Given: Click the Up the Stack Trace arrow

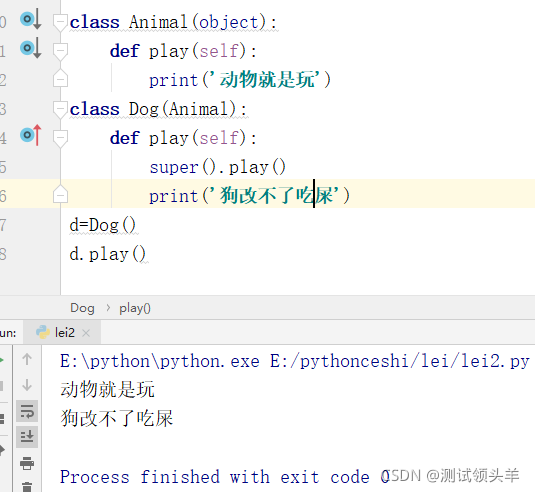Looking at the screenshot, I should click(27, 359).
